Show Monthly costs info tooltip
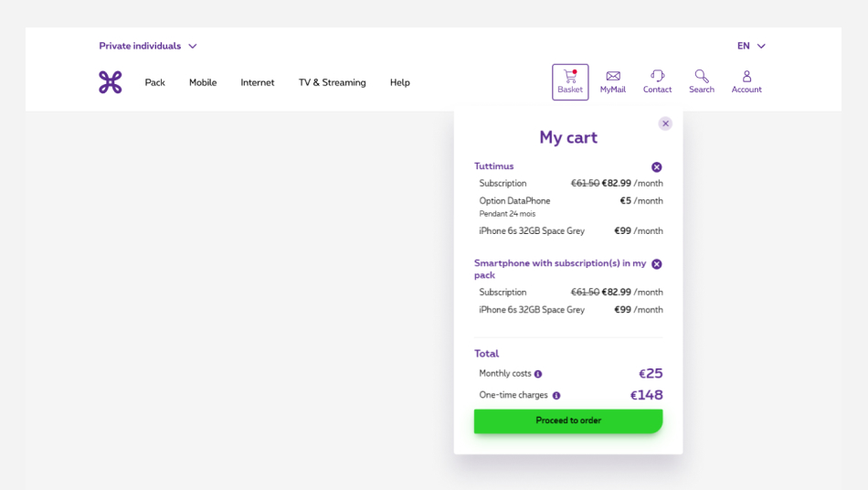The width and height of the screenshot is (868, 490). click(x=538, y=374)
